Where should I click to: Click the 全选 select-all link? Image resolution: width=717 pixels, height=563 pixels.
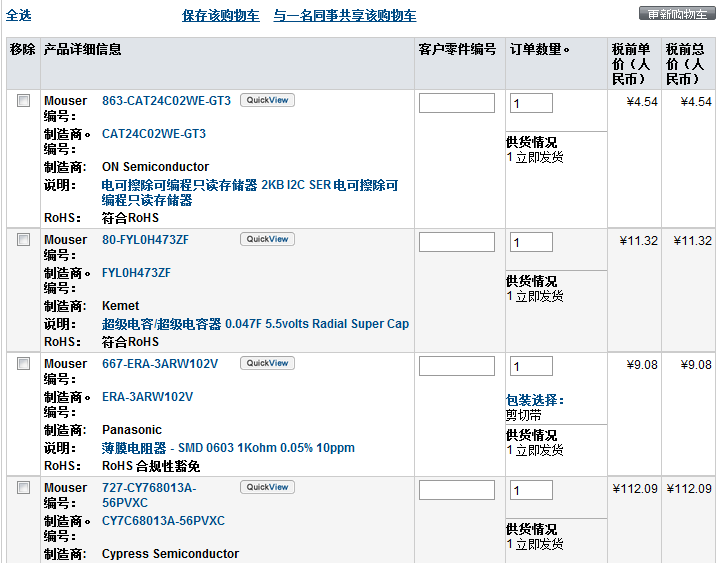pyautogui.click(x=18, y=16)
